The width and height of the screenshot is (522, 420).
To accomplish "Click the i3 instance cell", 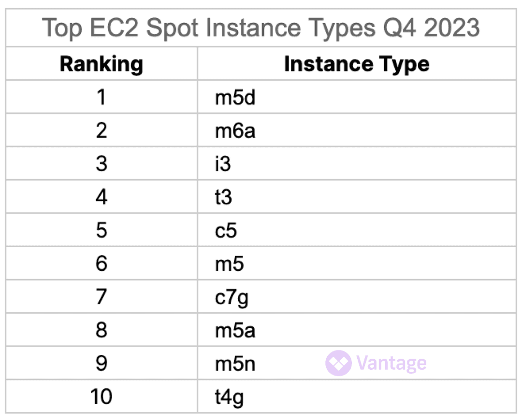I will pyautogui.click(x=223, y=164).
